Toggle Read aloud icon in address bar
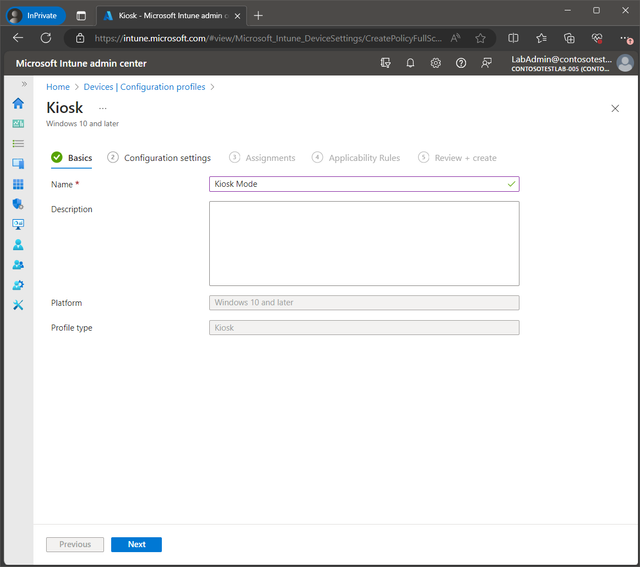 pos(456,38)
